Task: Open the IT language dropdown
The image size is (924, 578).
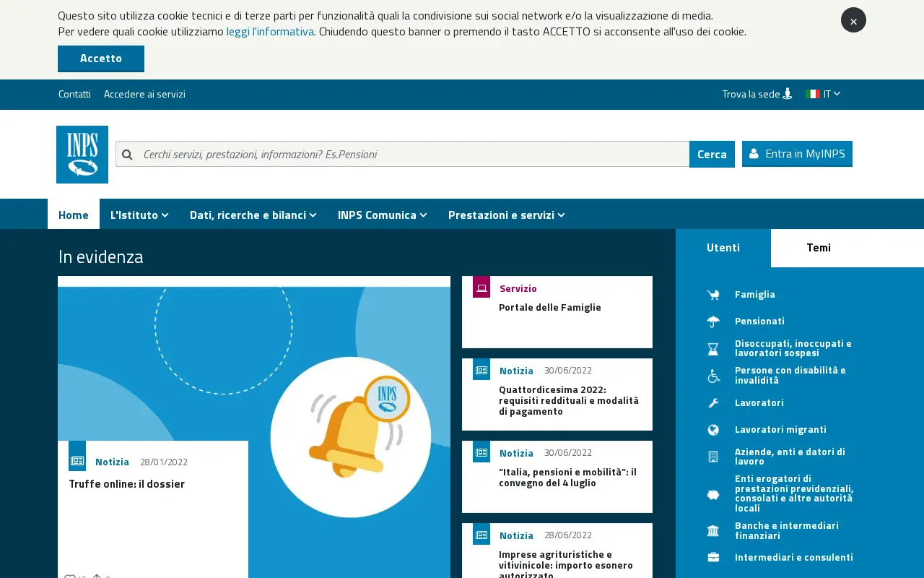Action: (x=823, y=94)
